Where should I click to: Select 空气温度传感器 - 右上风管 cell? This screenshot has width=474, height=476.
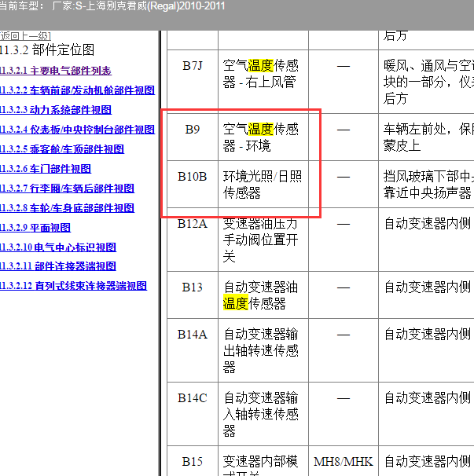pos(263,82)
